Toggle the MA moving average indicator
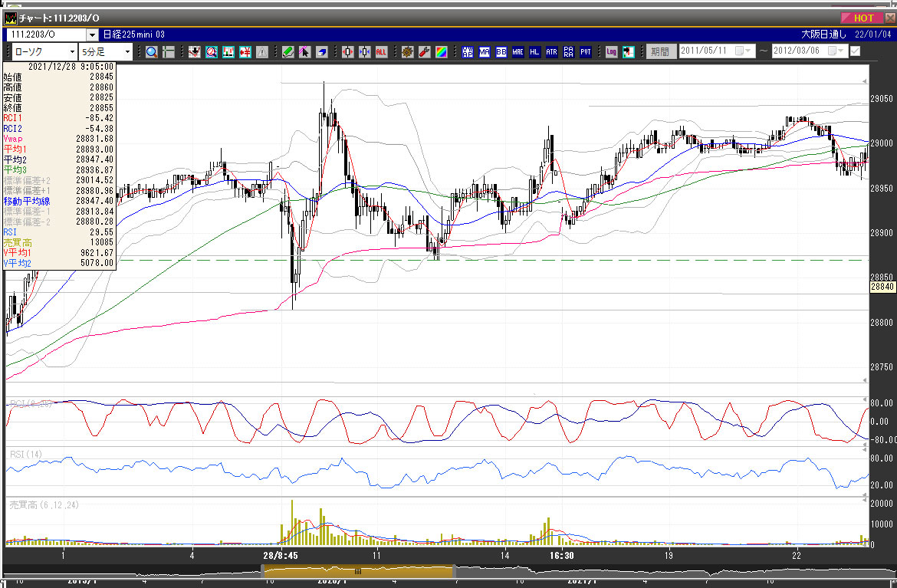 pyautogui.click(x=485, y=52)
